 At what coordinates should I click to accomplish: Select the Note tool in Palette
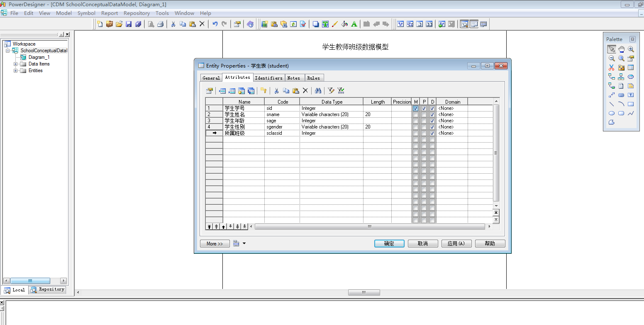point(631,86)
